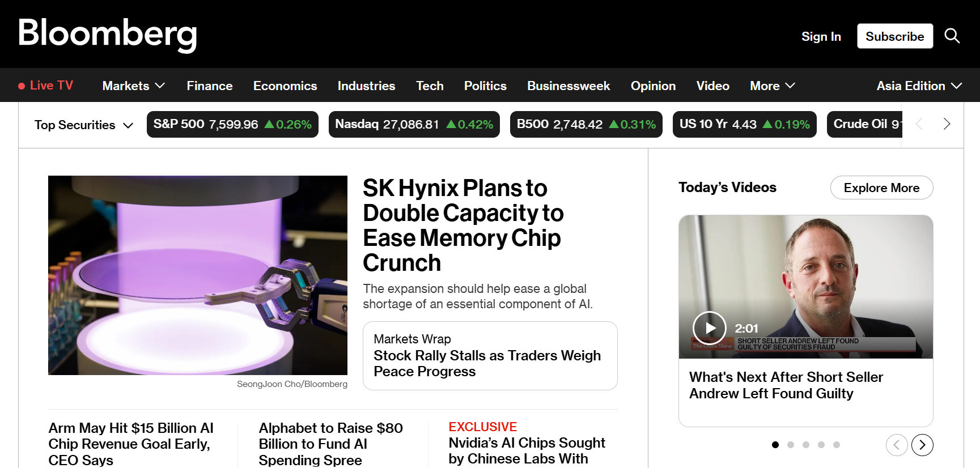The width and height of the screenshot is (980, 468).
Task: Open the Businessweek section
Action: click(569, 86)
